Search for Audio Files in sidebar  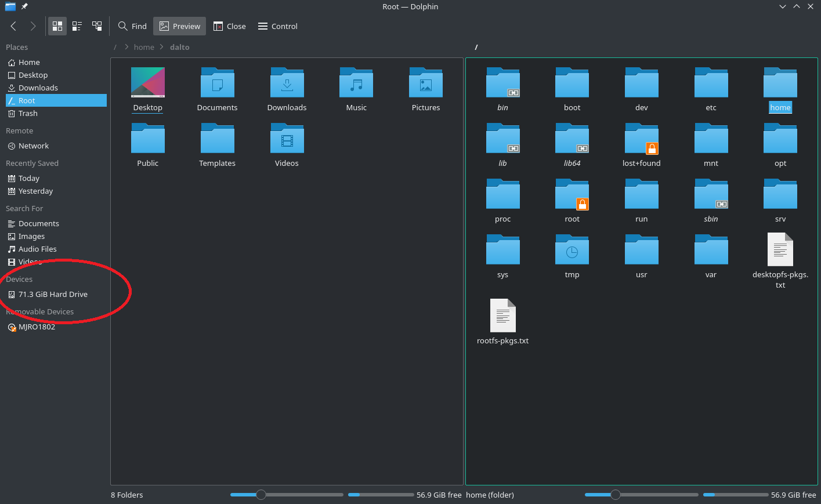[56, 249]
